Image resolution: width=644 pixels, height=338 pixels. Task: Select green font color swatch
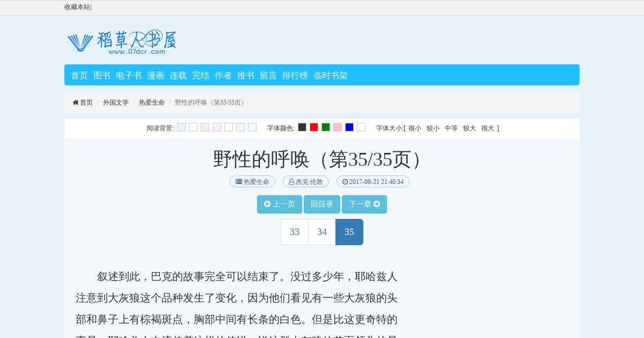pos(326,127)
